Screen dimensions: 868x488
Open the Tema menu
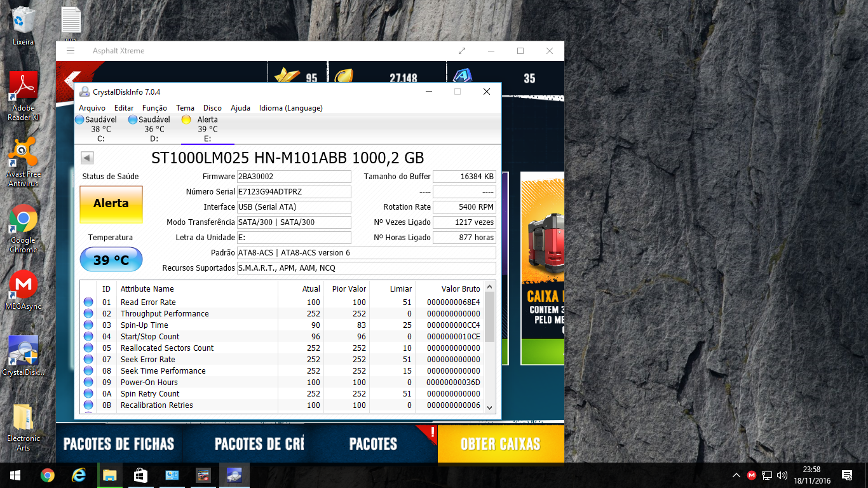tap(186, 108)
